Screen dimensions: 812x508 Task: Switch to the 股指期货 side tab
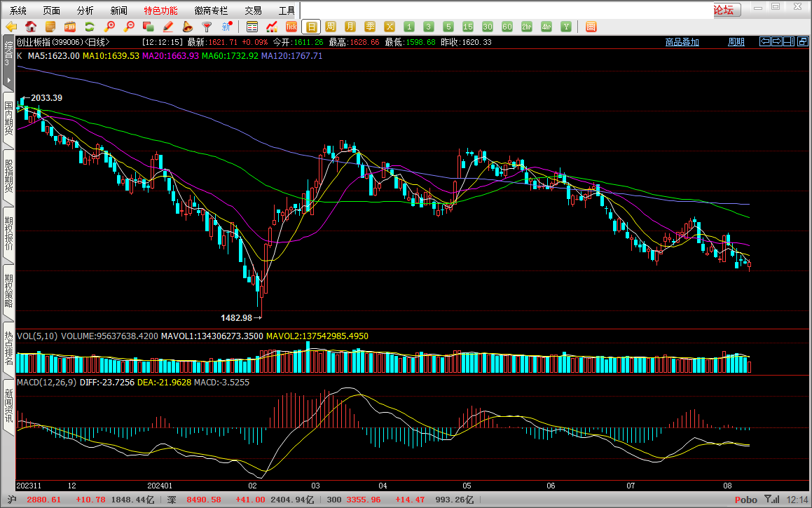(8, 176)
